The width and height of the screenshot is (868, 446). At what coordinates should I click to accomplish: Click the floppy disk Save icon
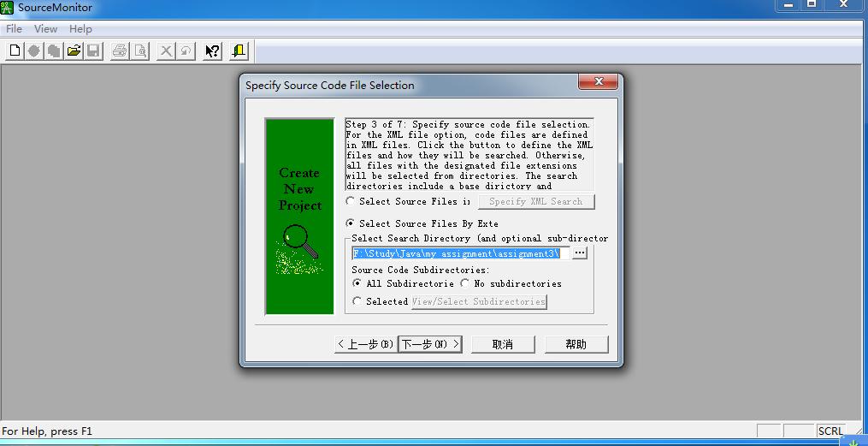(x=93, y=51)
